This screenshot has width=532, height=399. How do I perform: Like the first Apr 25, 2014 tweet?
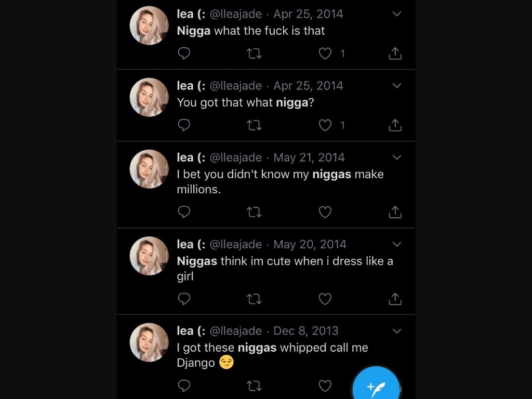point(325,54)
